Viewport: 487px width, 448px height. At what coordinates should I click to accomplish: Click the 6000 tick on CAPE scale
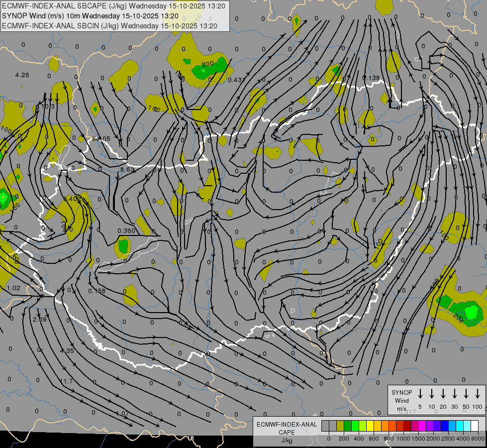(x=479, y=439)
